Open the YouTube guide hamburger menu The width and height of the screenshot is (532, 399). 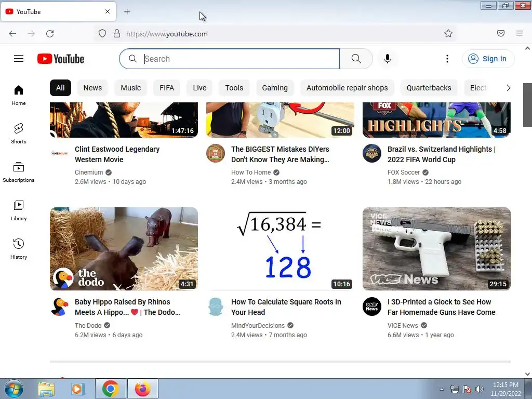[19, 59]
